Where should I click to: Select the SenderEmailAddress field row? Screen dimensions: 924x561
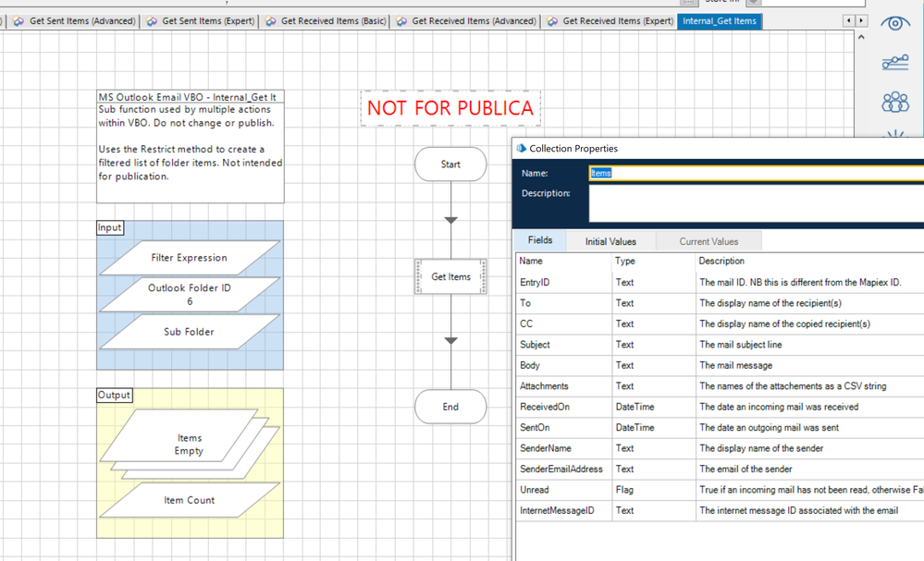tap(561, 469)
